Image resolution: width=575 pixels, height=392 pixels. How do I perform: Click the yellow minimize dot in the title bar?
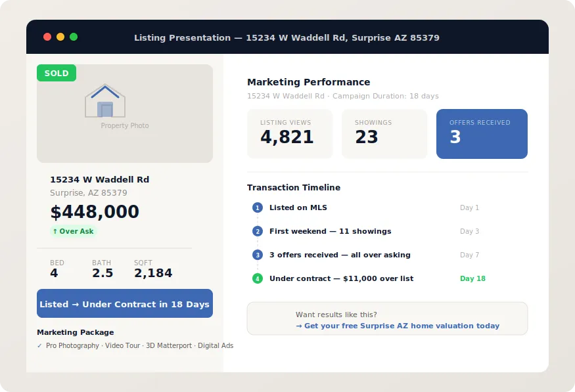click(x=60, y=37)
